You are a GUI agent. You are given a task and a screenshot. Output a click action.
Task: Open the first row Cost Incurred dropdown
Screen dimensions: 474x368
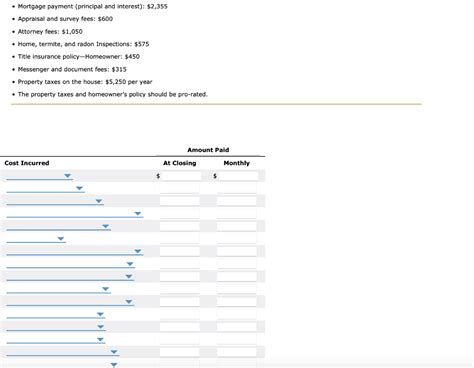pos(39,176)
